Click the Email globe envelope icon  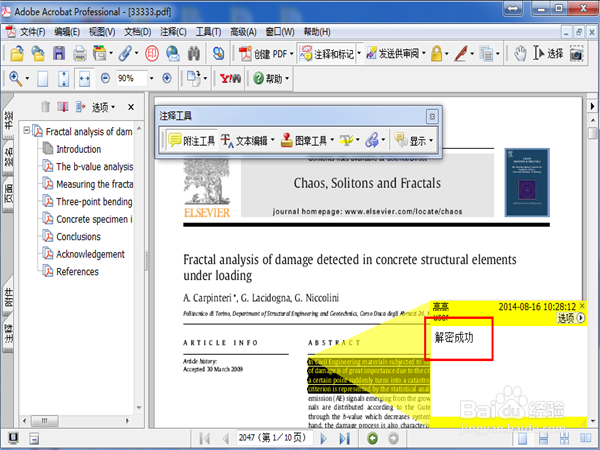(x=173, y=54)
